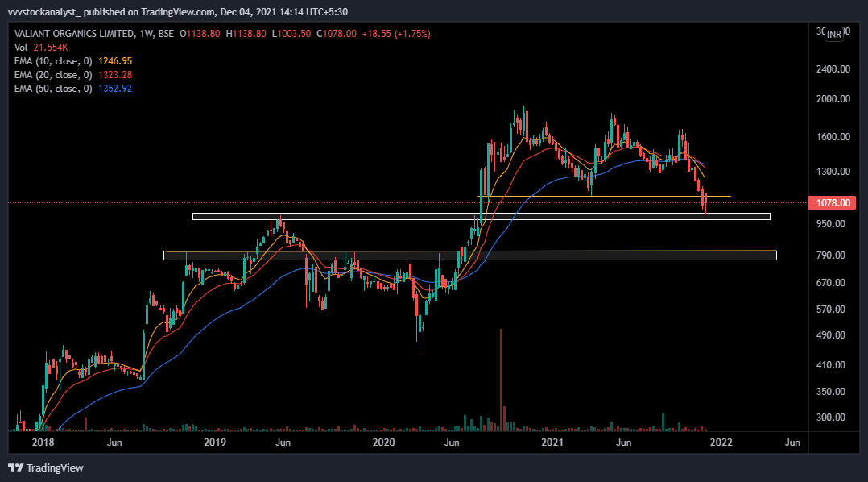Viewport: 868px width, 482px height.
Task: Click the 790.00 price axis label
Action: point(831,256)
